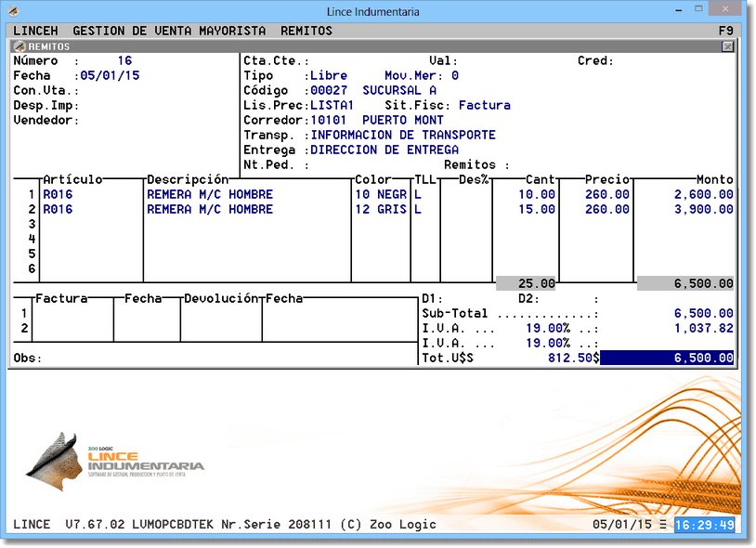Click the Precio column header
756x548 pixels.
click(607, 180)
